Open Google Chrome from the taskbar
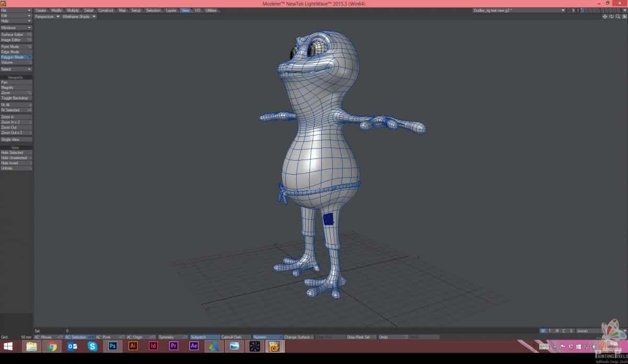Image resolution: width=628 pixels, height=364 pixels. (x=52, y=346)
